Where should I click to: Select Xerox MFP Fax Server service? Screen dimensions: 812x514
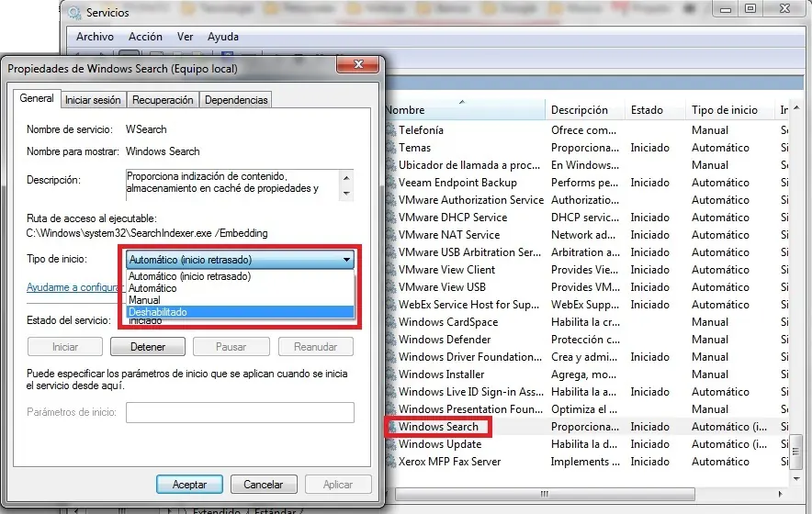(x=587, y=462)
